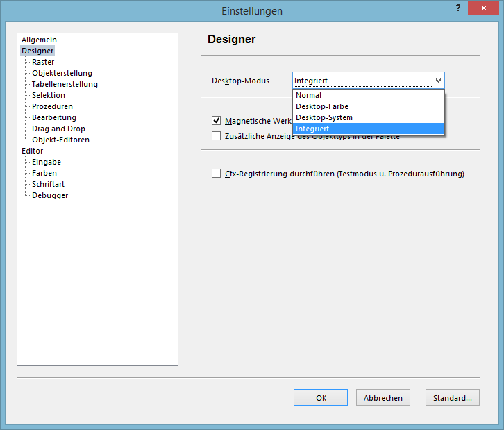Collapse the Desktop-Modus dropdown arrow
The image size is (504, 430).
coord(438,81)
